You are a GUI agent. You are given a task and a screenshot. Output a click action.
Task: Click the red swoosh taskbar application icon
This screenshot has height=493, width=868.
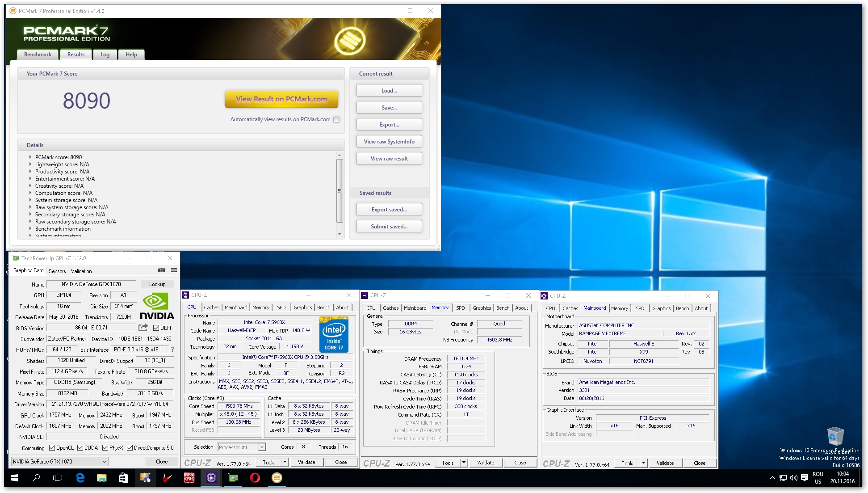[167, 478]
